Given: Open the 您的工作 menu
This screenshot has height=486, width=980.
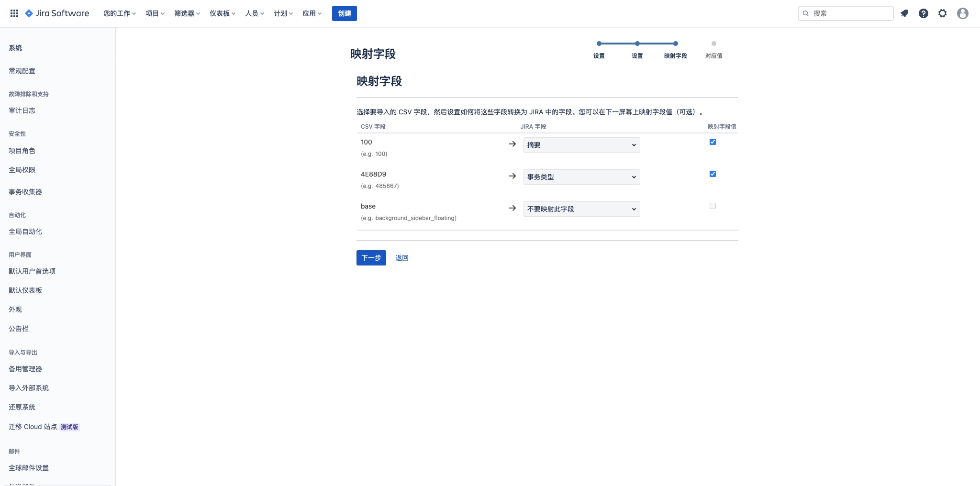Looking at the screenshot, I should (x=120, y=13).
